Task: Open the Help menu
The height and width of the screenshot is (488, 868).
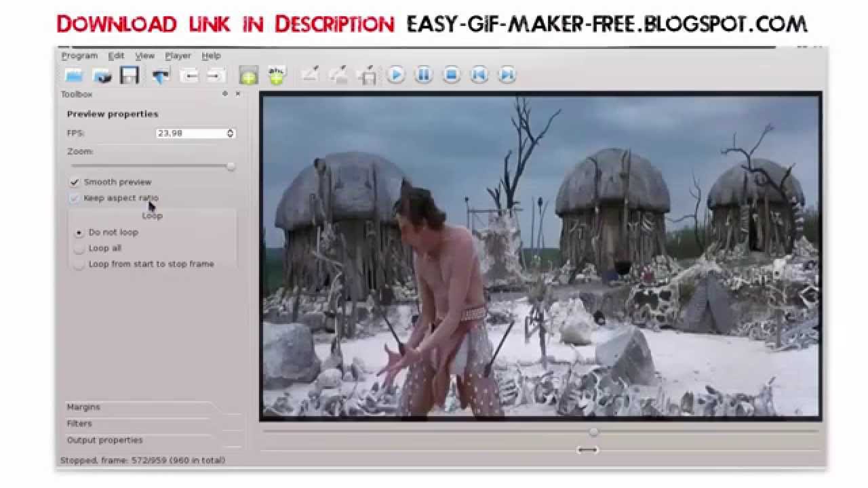Action: tap(211, 56)
